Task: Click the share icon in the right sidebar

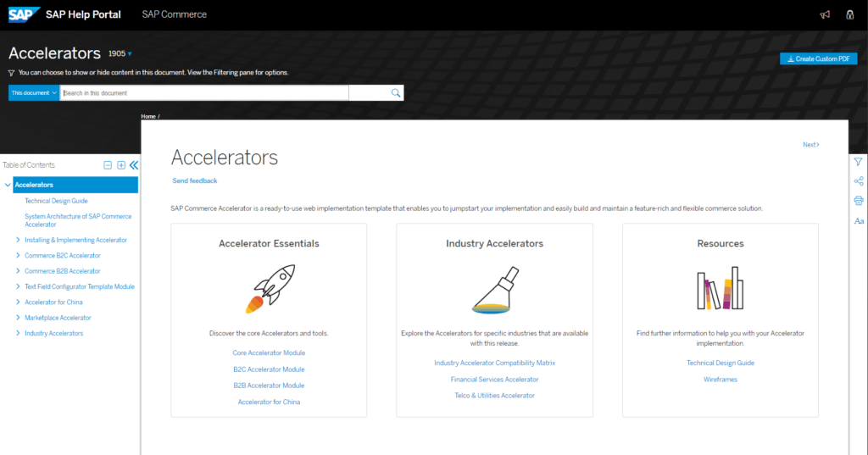Action: click(859, 181)
